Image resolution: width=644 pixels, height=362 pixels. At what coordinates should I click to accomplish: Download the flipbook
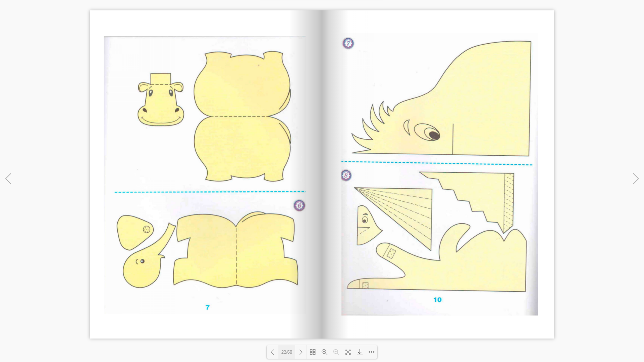click(360, 352)
